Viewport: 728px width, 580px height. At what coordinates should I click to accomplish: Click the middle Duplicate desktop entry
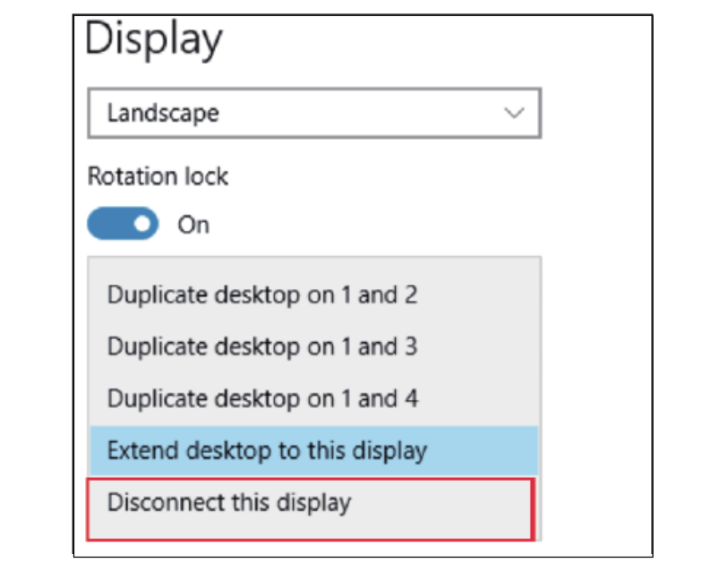(261, 345)
